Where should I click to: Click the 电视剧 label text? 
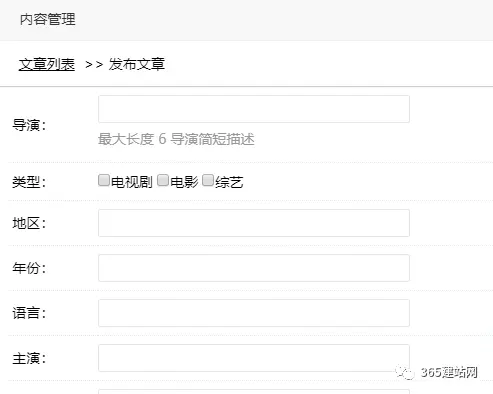(132, 182)
